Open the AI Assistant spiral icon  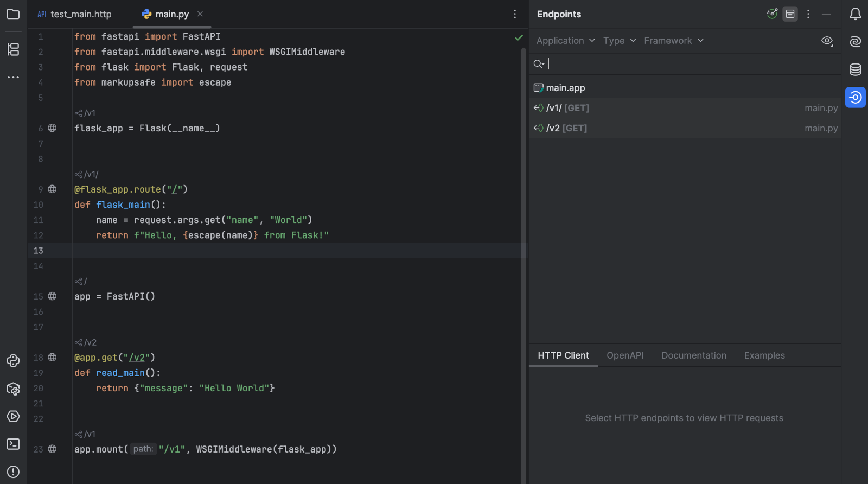click(x=855, y=42)
